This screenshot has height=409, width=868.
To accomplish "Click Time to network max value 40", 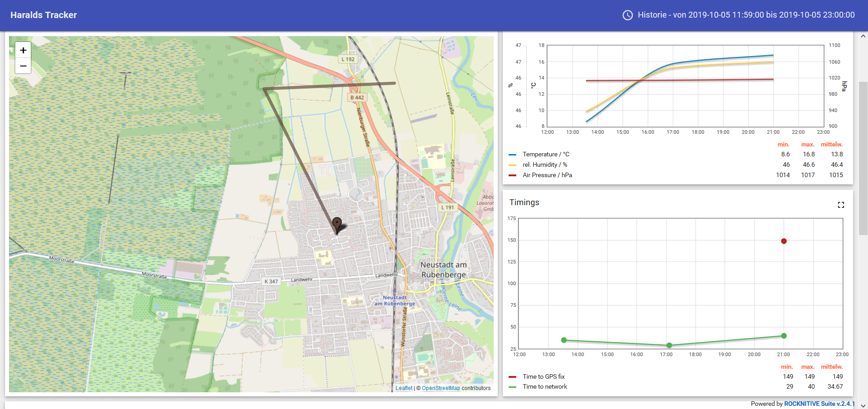I will tap(811, 386).
